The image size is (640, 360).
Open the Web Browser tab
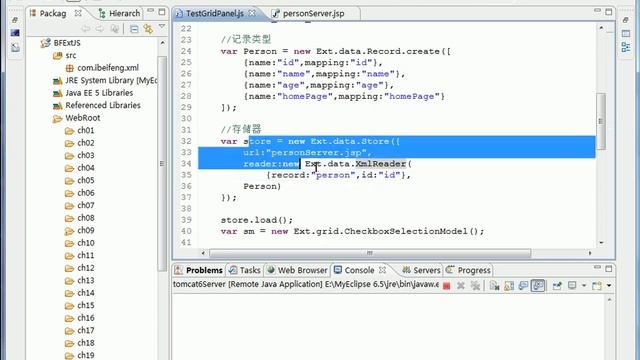click(x=297, y=270)
